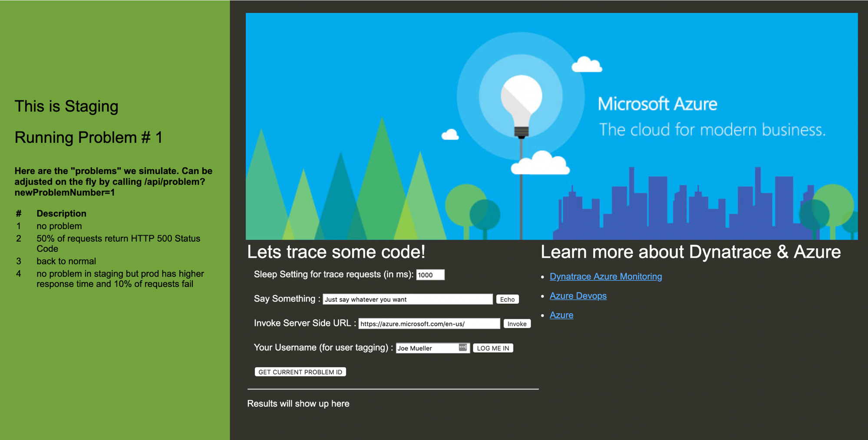Click GET CURRENT PROBLEM ID button
Screen dimensions: 868x440
300,372
